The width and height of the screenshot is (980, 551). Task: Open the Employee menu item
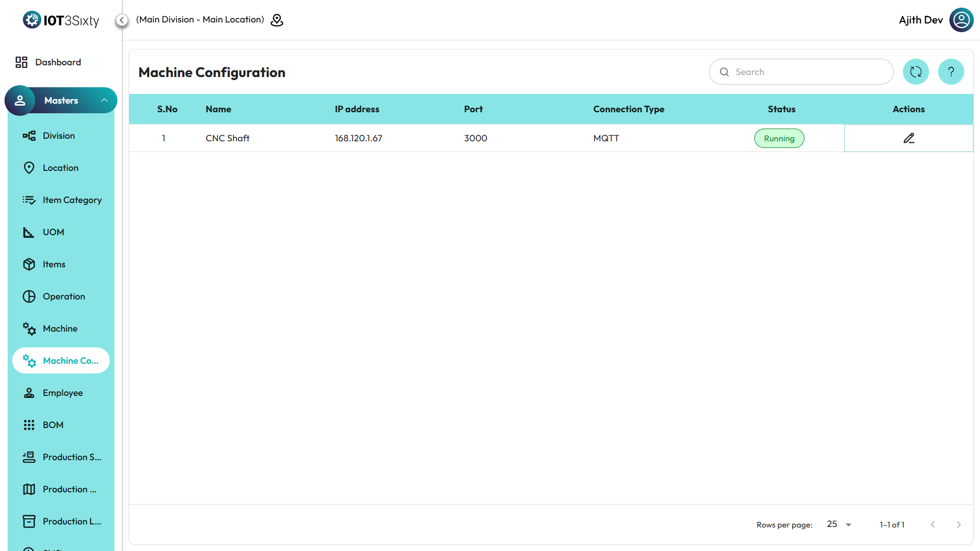tap(62, 393)
